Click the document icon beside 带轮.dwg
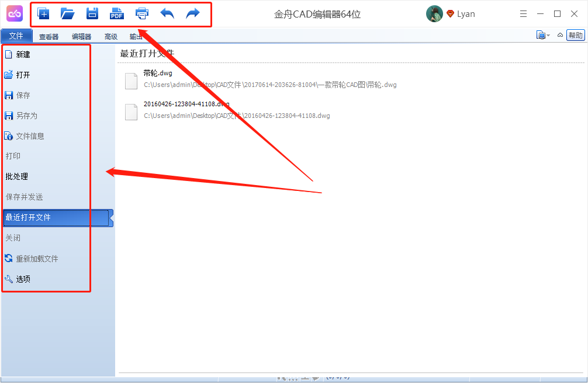Viewport: 588px width, 383px height. pyautogui.click(x=132, y=81)
